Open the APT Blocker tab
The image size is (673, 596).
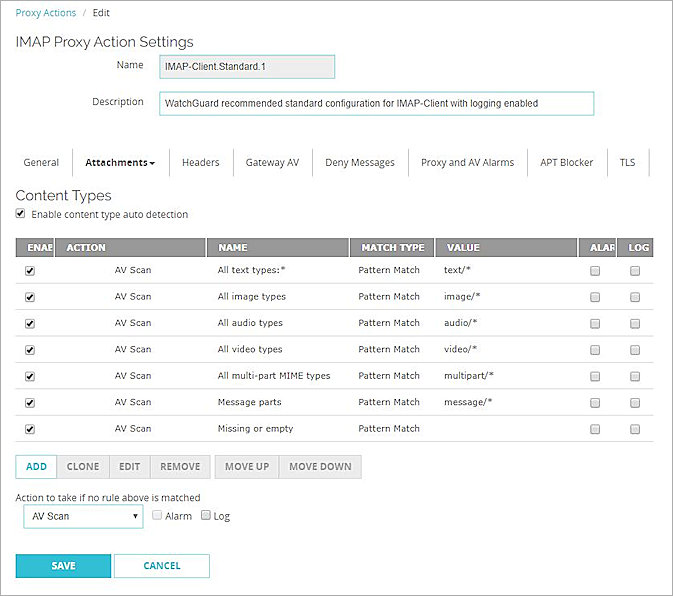[x=566, y=162]
